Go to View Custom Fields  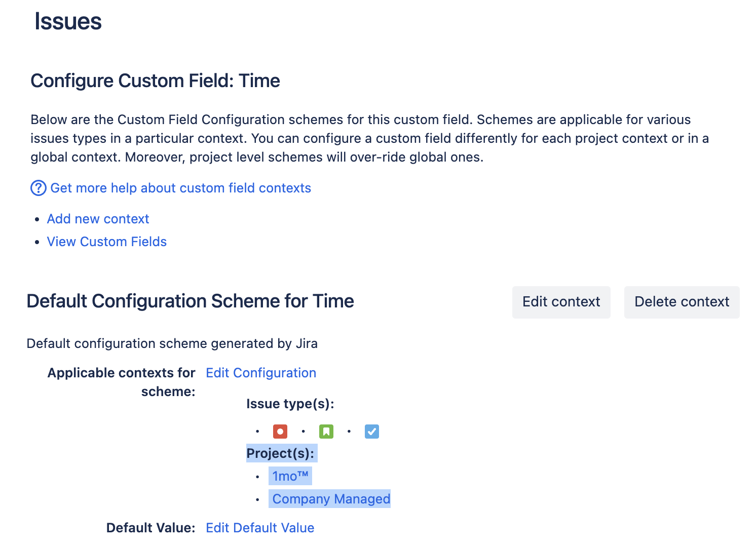coord(106,242)
